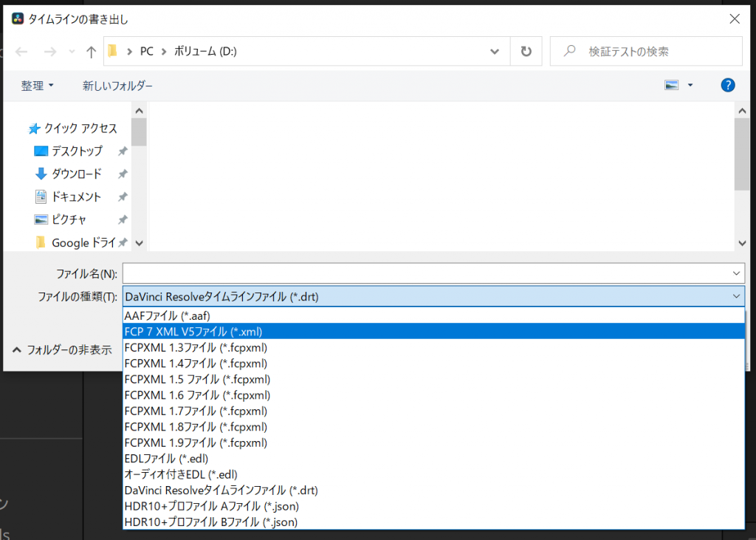Click pin icon next to ダウンロード
Screen dimensions: 756x540
point(123,174)
